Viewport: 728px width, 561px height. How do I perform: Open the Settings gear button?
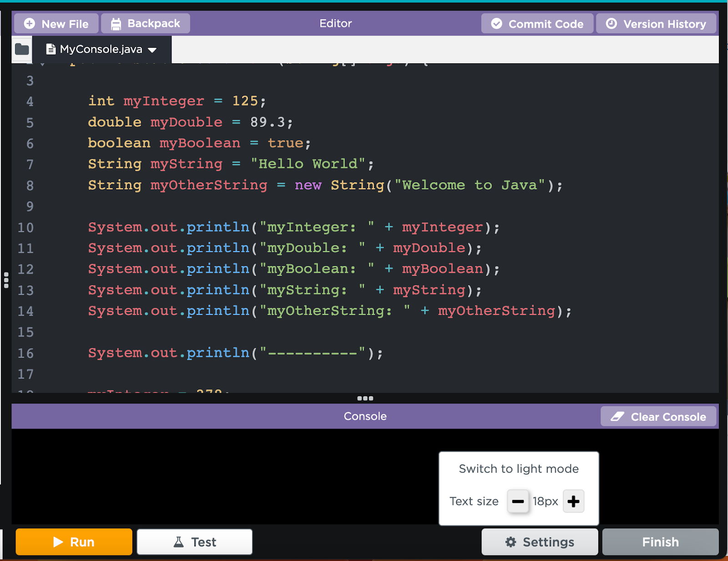tap(540, 542)
